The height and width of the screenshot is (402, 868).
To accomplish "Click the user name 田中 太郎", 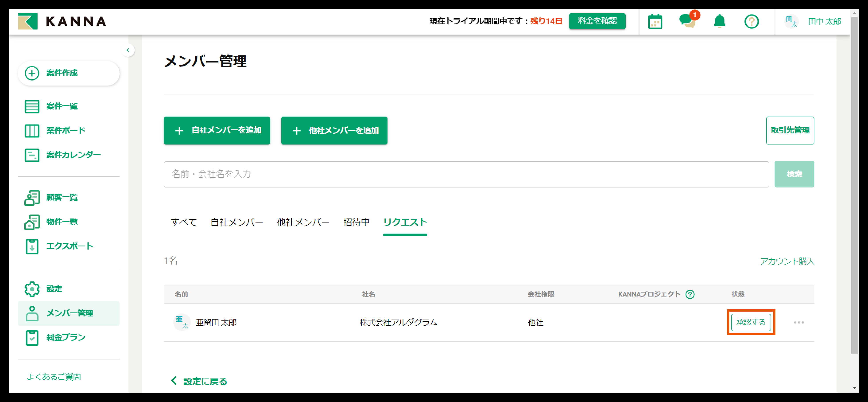I will point(824,21).
